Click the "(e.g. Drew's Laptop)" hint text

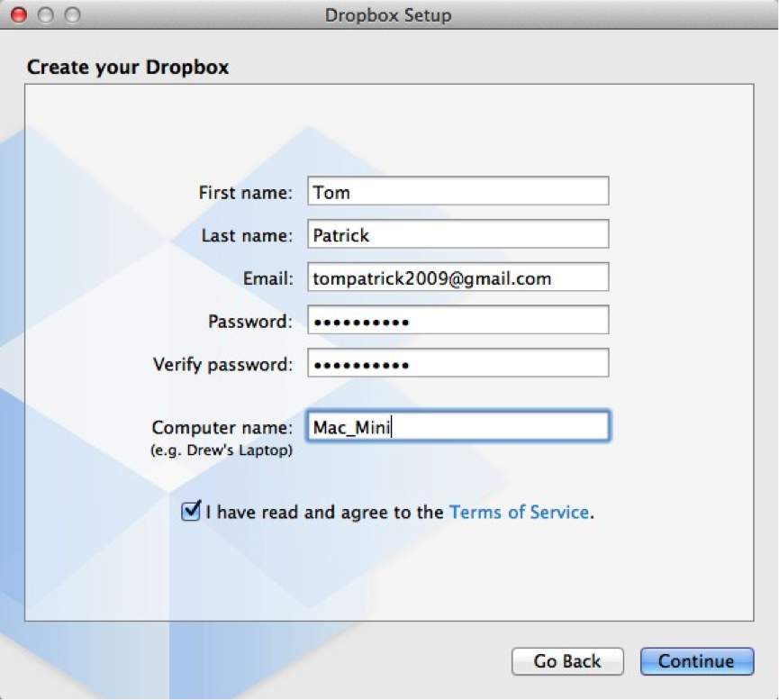coord(222,450)
